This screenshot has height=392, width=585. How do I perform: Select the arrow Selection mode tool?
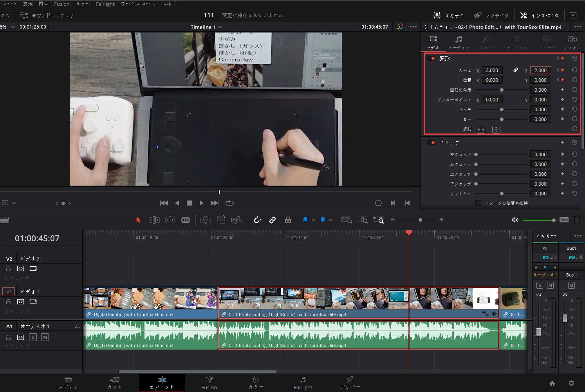tap(138, 220)
